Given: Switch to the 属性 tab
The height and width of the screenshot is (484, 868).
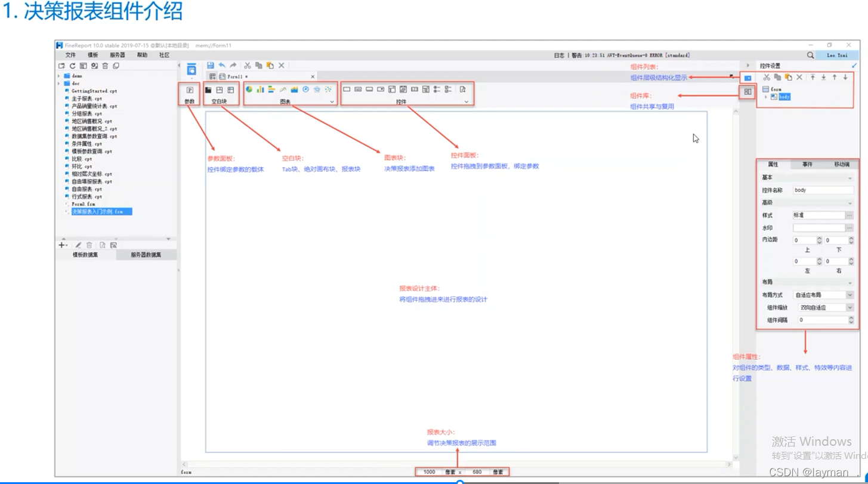Looking at the screenshot, I should point(773,164).
